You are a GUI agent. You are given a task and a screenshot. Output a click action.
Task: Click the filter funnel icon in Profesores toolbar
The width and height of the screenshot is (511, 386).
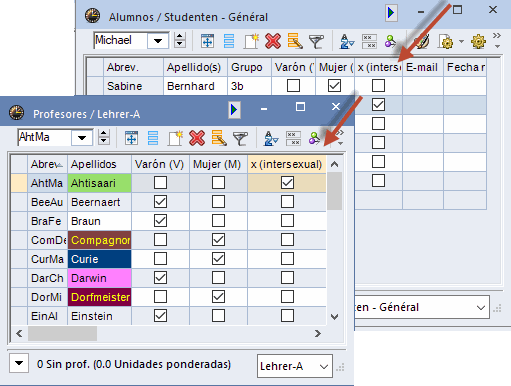click(x=240, y=138)
